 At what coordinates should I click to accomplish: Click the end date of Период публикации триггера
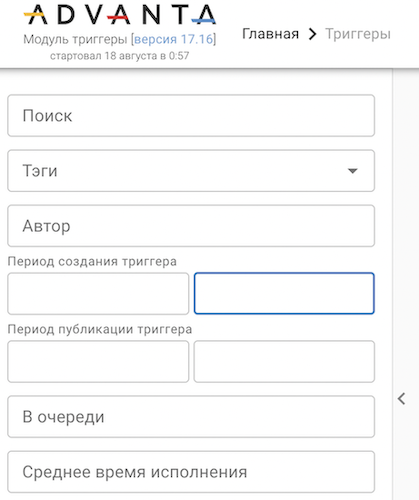coord(284,361)
